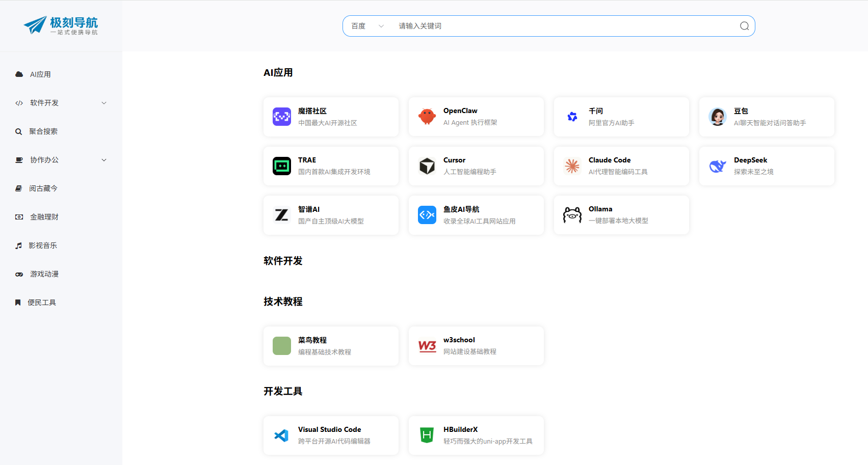The height and width of the screenshot is (465, 868).
Task: Click the 智谱AI Z icon
Action: [x=282, y=215]
